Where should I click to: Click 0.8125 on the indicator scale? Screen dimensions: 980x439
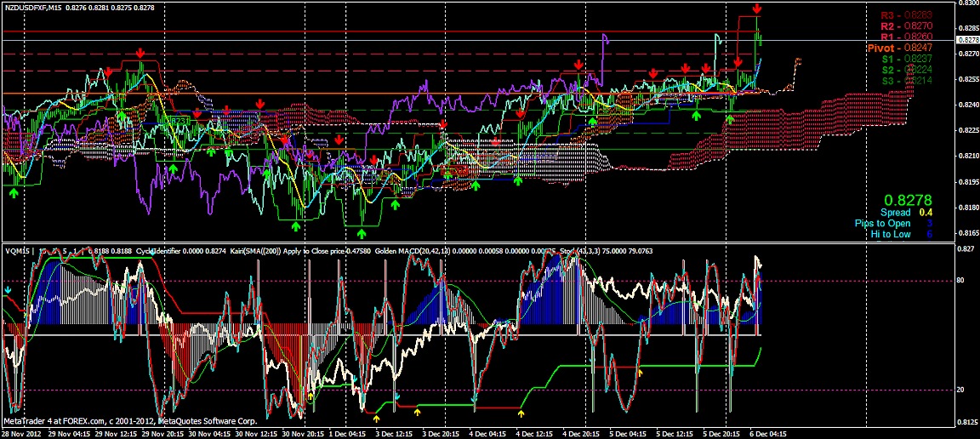click(968, 422)
